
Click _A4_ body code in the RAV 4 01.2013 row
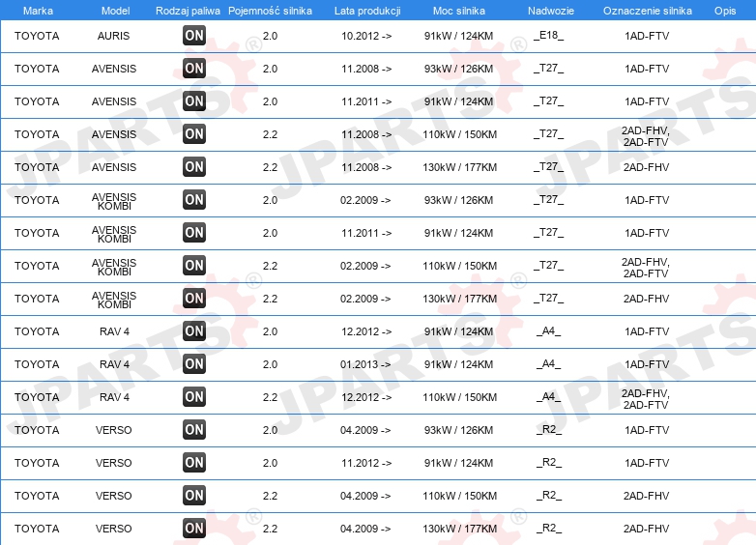[x=549, y=363]
